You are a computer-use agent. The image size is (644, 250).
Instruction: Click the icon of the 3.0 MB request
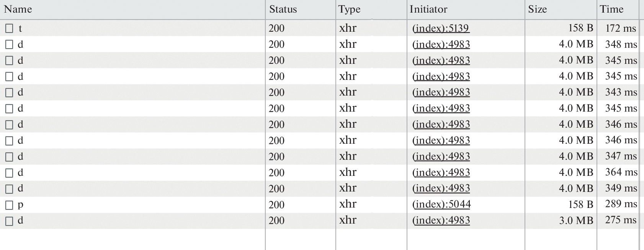(x=9, y=221)
